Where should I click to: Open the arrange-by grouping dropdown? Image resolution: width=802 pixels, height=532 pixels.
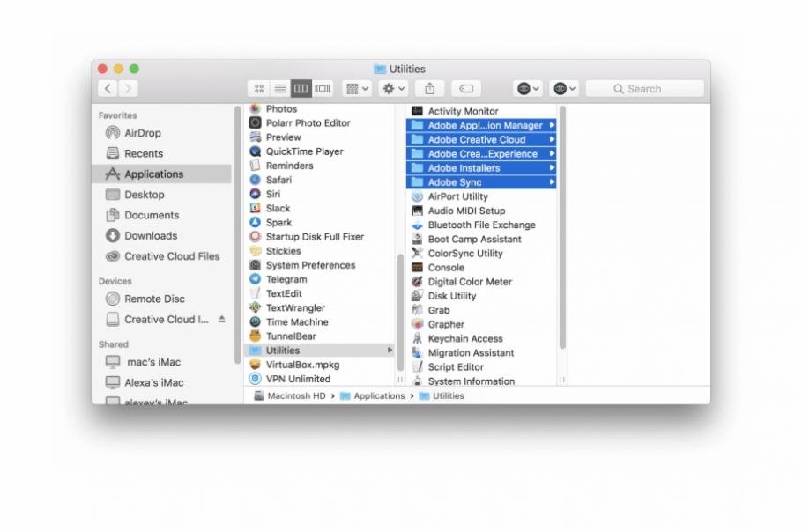coord(357,89)
